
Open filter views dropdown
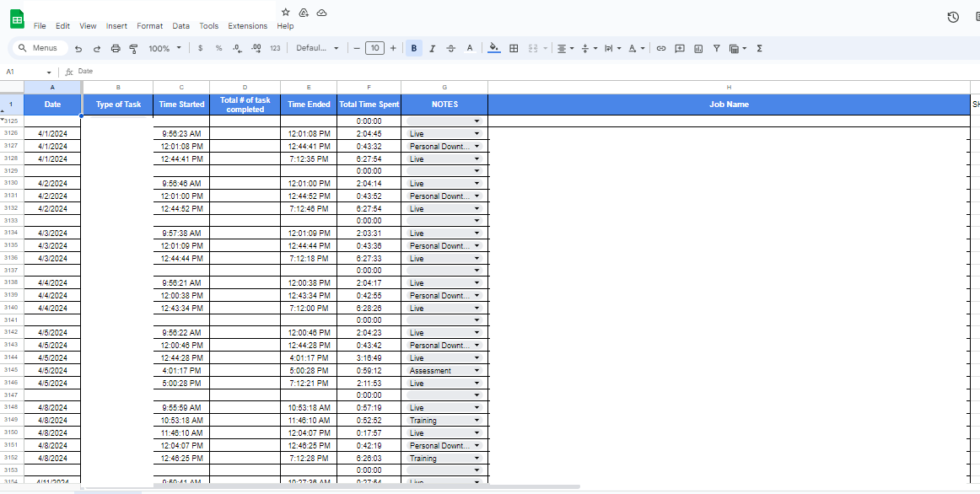pos(737,48)
